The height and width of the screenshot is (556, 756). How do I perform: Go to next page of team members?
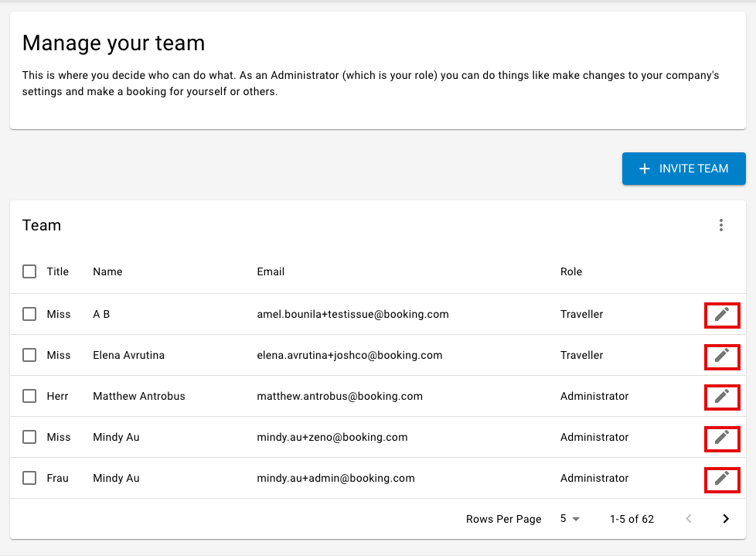(x=726, y=519)
